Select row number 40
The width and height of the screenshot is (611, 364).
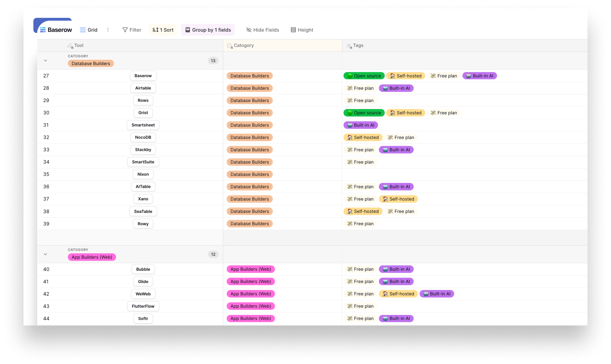(46, 269)
